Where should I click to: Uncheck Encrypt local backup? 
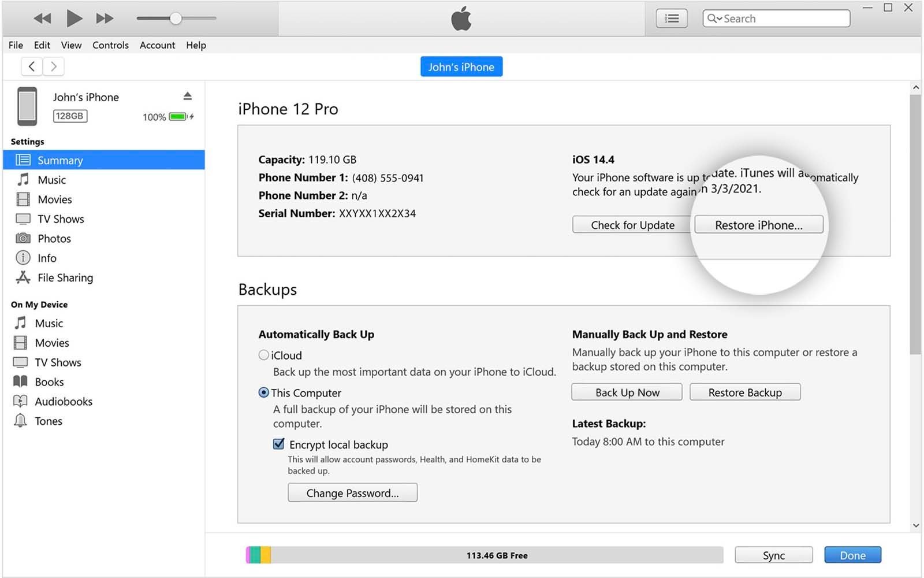pos(279,443)
